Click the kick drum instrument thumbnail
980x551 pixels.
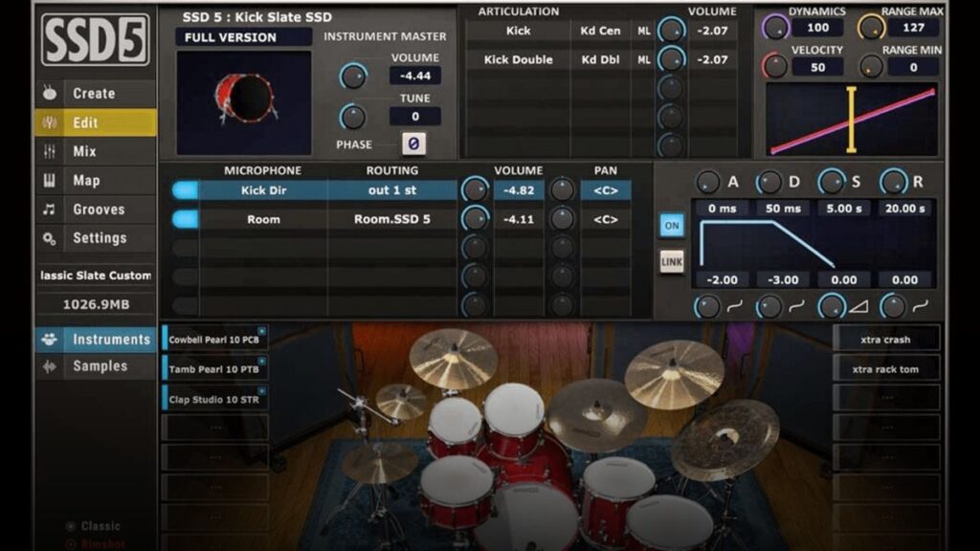tap(244, 102)
